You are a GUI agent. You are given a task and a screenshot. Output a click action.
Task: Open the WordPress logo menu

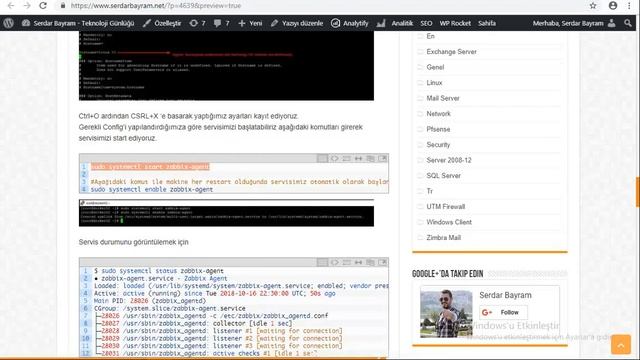pyautogui.click(x=9, y=23)
